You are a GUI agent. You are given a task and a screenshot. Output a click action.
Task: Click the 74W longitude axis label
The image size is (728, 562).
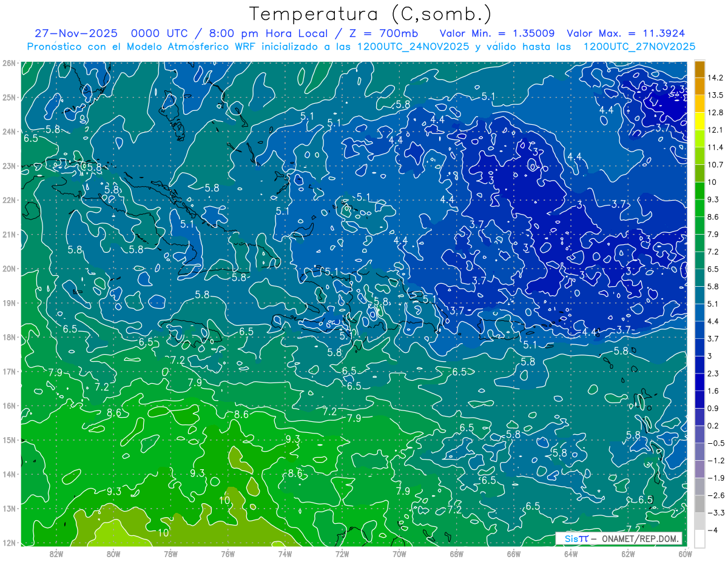(285, 554)
